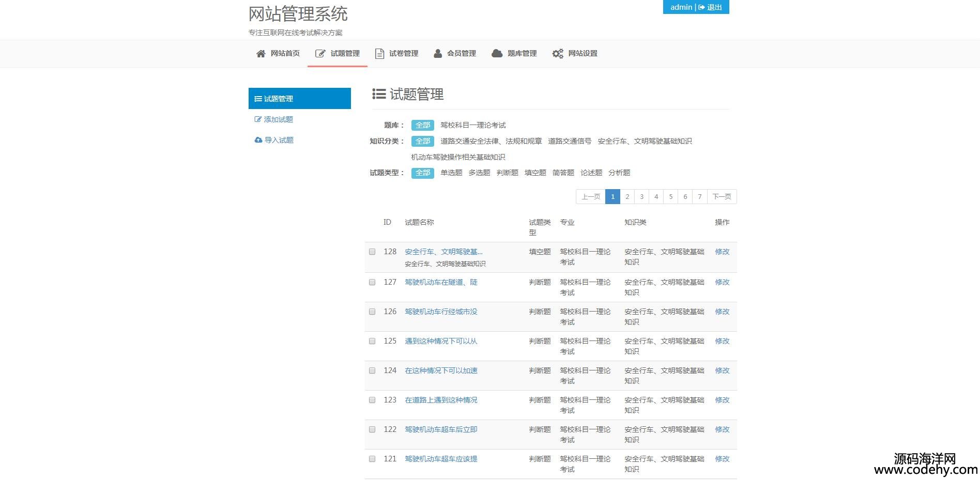This screenshot has height=480, width=980.
Task: Select 全部 in the 知识分类 filter
Action: tap(423, 141)
